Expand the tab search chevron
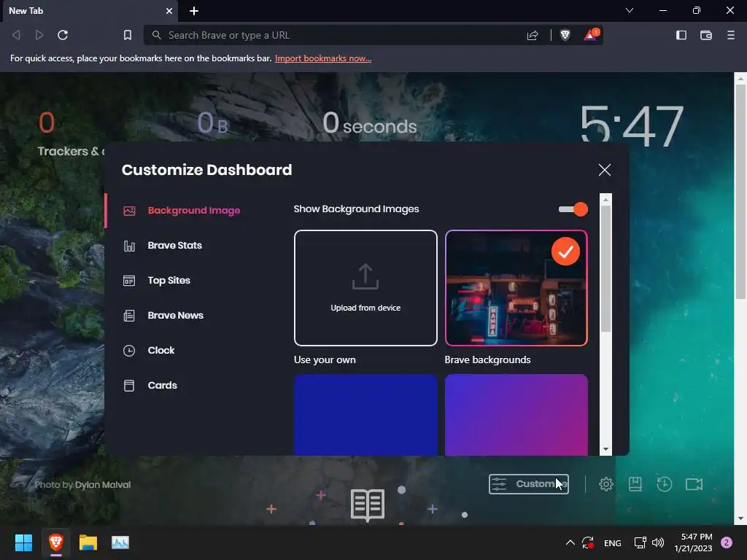Image resolution: width=747 pixels, height=560 pixels. tap(630, 10)
